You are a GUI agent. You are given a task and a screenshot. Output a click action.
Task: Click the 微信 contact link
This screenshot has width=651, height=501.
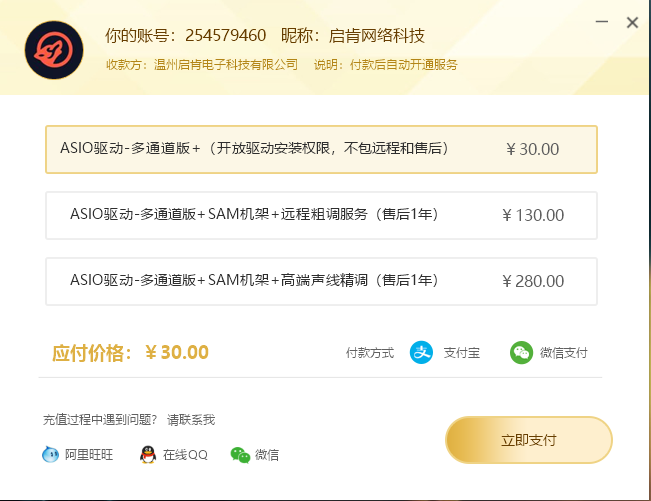[267, 455]
